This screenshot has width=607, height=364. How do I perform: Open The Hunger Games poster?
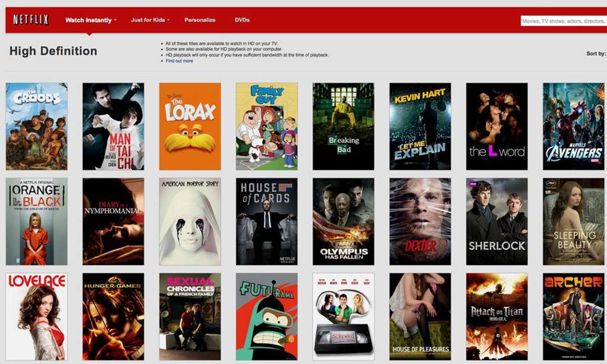(x=113, y=316)
